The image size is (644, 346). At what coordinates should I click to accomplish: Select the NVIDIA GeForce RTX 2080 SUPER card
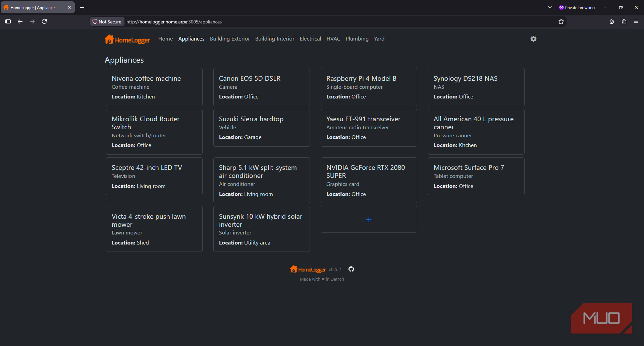369,181
